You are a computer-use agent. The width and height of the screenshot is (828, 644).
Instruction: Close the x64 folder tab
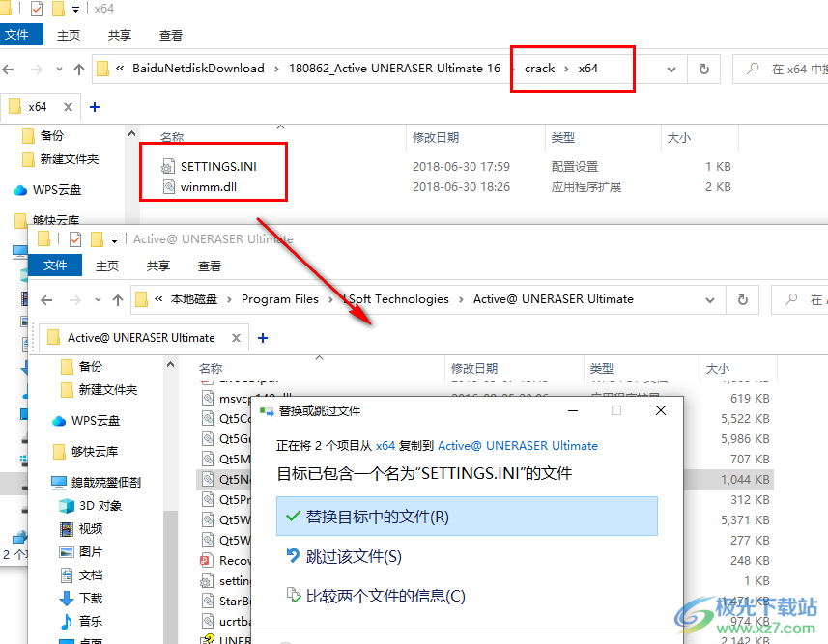point(68,107)
